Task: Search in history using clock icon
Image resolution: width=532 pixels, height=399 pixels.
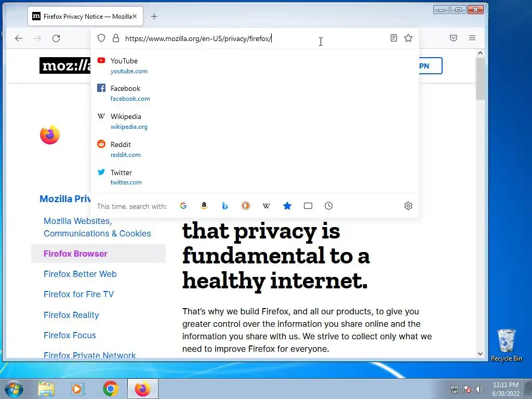Action: [328, 206]
